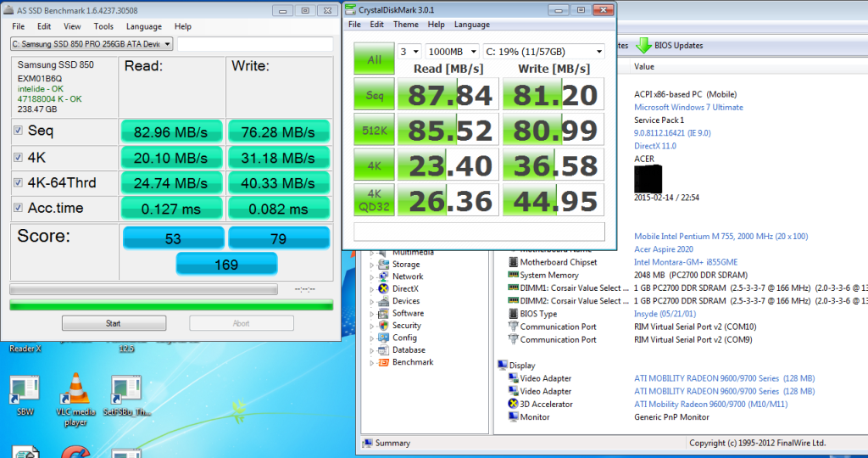Viewport: 868px width, 458px height.
Task: Open Tools menu in AS SSD Benchmark
Action: [103, 26]
